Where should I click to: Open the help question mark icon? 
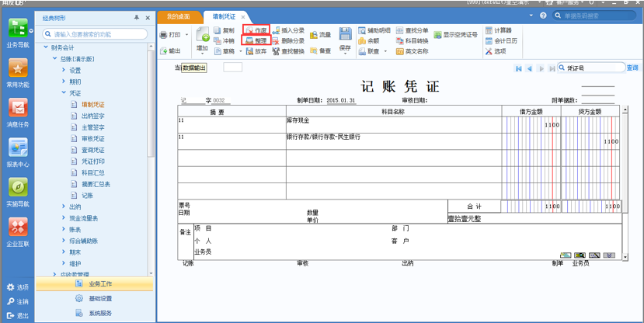[543, 16]
